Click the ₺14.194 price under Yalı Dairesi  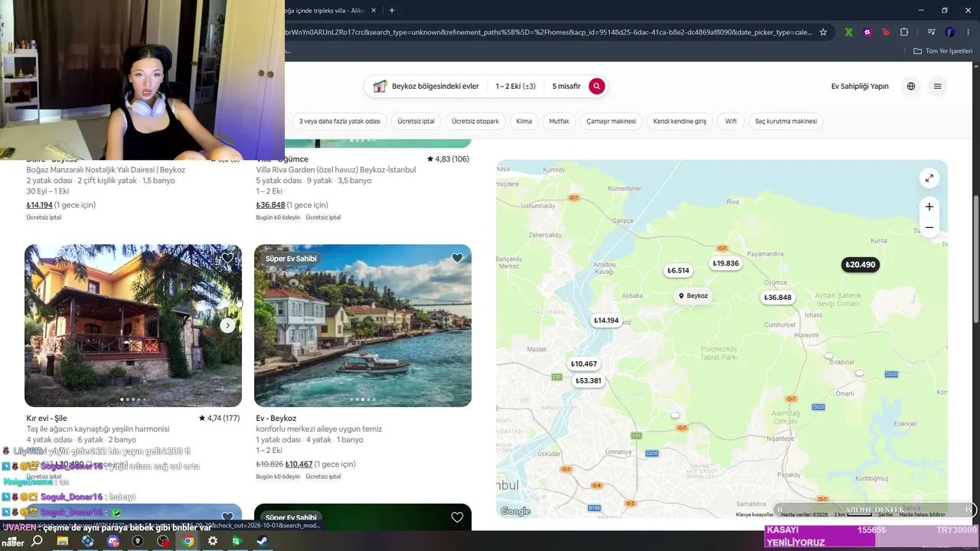coord(40,205)
